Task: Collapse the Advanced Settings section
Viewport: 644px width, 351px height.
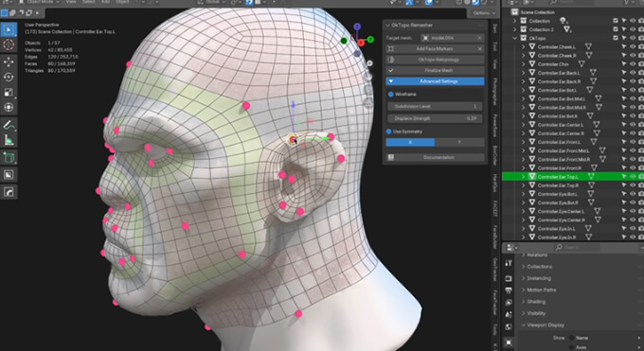Action: (435, 81)
